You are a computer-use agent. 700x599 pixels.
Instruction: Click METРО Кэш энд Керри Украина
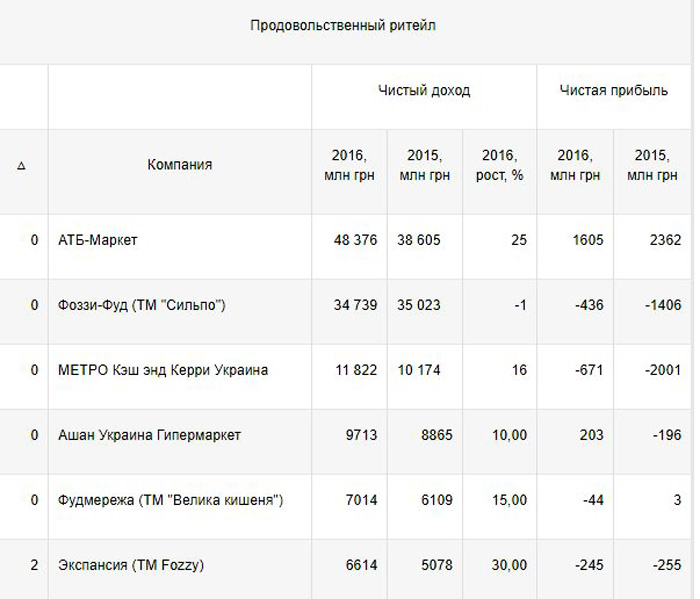point(163,370)
